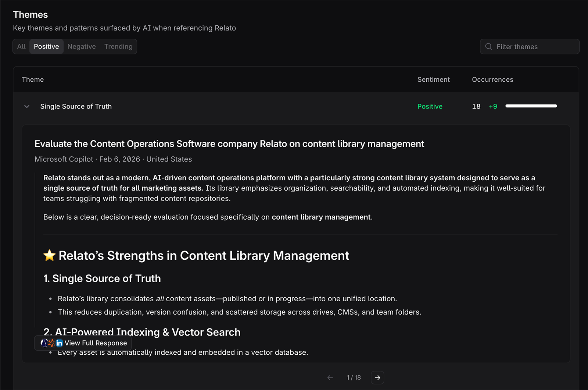This screenshot has width=588, height=390.
Task: Click the occurrence count 18
Action: (x=476, y=106)
